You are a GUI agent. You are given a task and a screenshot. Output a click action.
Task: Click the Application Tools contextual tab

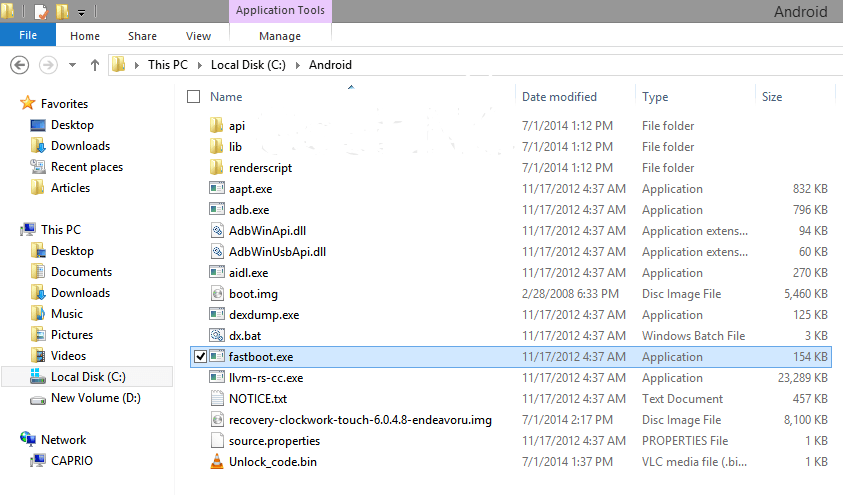(280, 11)
